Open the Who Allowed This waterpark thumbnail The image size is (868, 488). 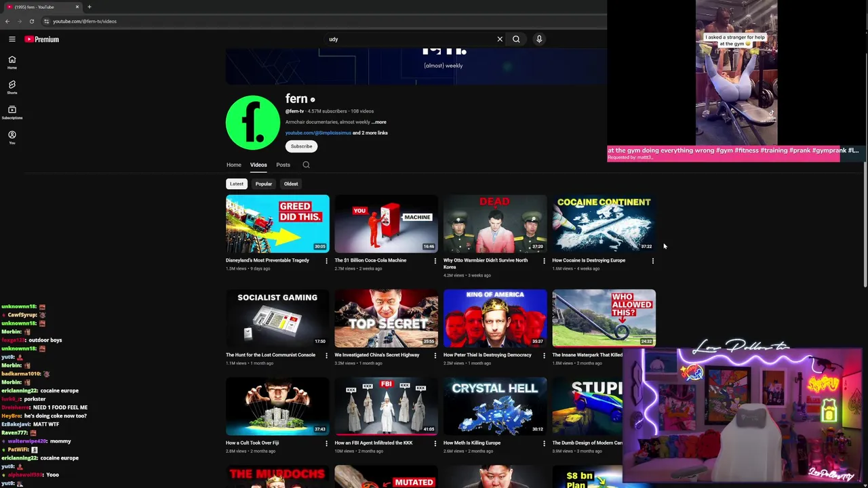(604, 319)
